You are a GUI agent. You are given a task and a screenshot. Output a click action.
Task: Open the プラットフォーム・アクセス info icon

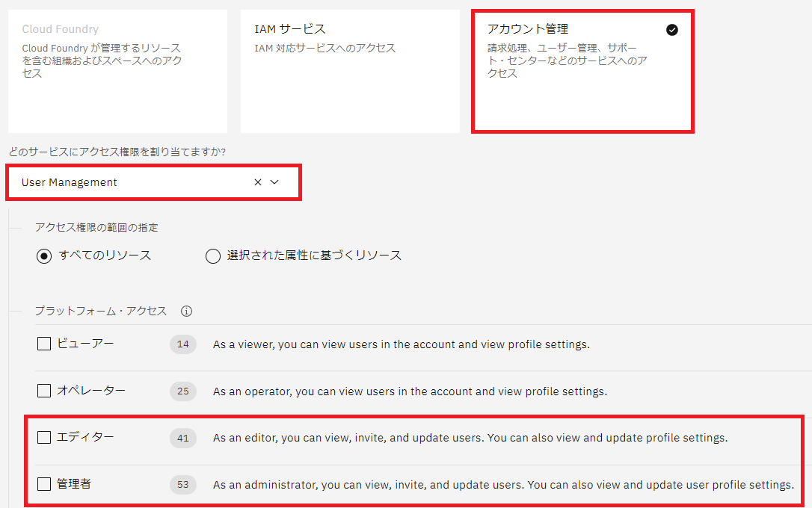[x=186, y=311]
